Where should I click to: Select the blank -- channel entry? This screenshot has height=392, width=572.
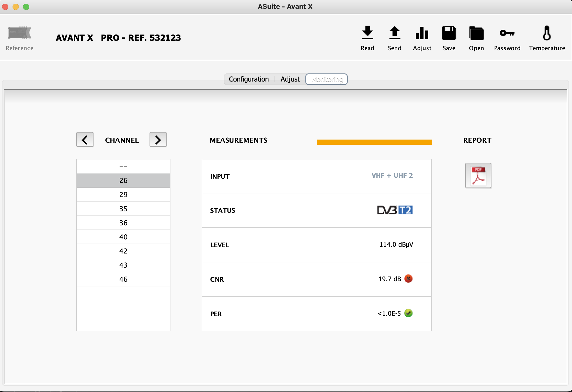[x=123, y=166]
